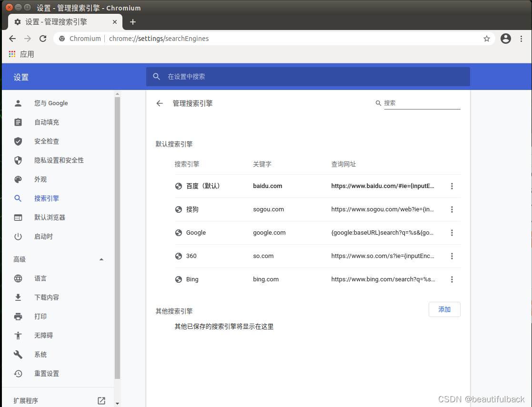This screenshot has height=407, width=532.
Task: Click the globe icon beside 百度
Action: tap(179, 186)
